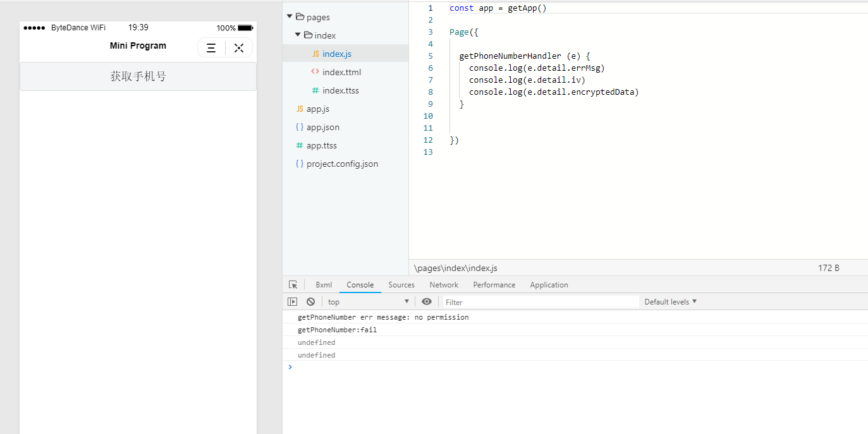Click the const app = getApp() line

[498, 8]
